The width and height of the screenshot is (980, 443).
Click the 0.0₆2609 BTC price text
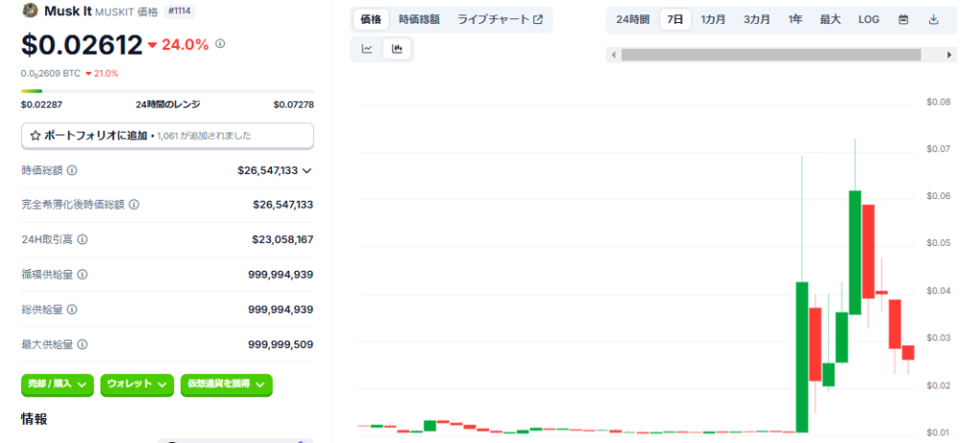click(51, 73)
